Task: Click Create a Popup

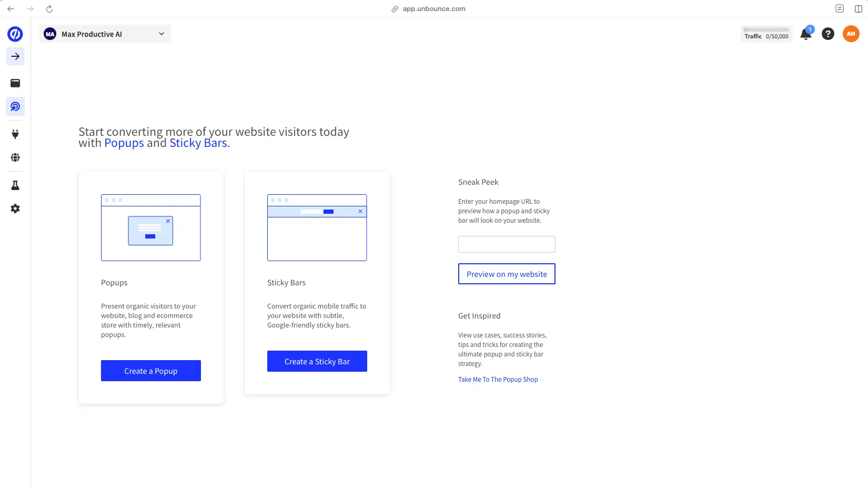Action: pos(150,371)
